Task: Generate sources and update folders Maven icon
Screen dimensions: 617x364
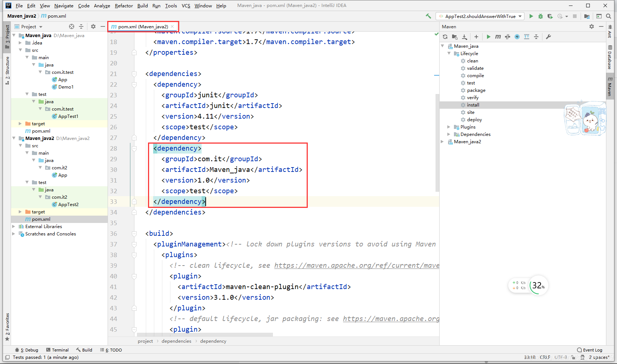Action: pyautogui.click(x=455, y=37)
